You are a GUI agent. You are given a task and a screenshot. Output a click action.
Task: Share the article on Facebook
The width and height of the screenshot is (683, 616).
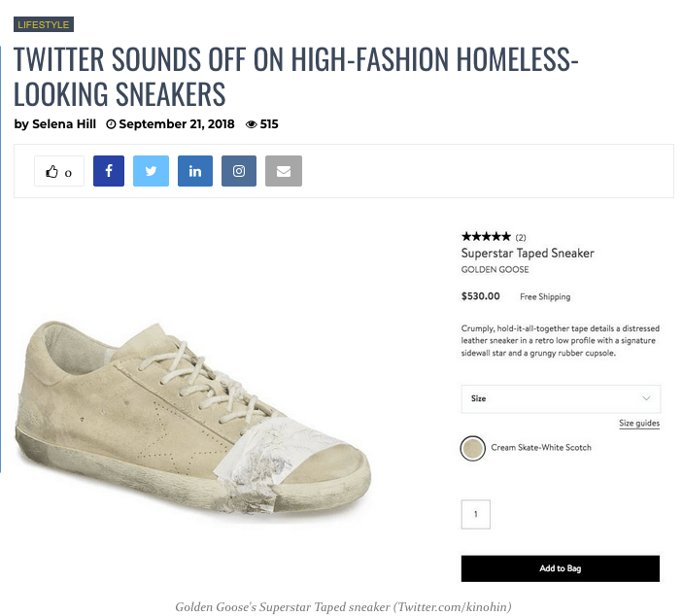109,171
